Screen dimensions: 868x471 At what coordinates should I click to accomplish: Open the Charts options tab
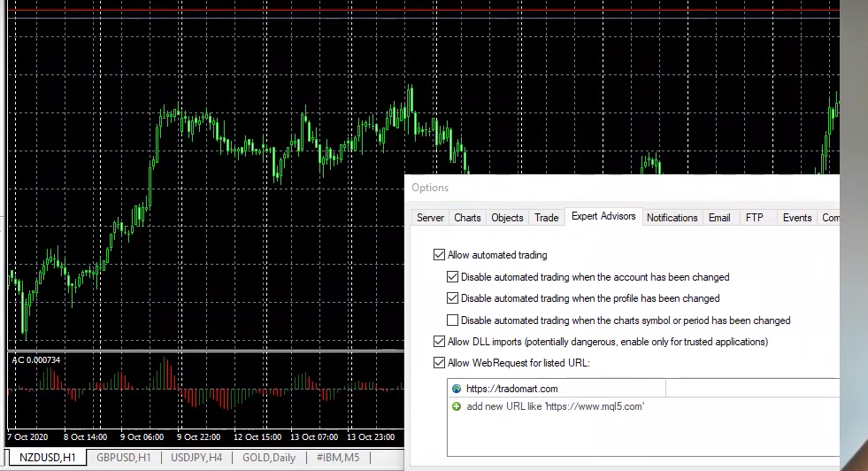pyautogui.click(x=467, y=218)
